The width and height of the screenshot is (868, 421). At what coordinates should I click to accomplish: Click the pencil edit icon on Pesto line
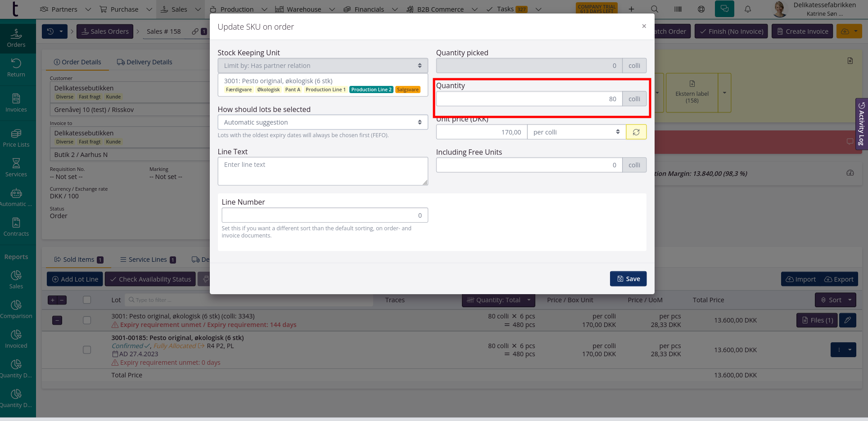pos(847,320)
